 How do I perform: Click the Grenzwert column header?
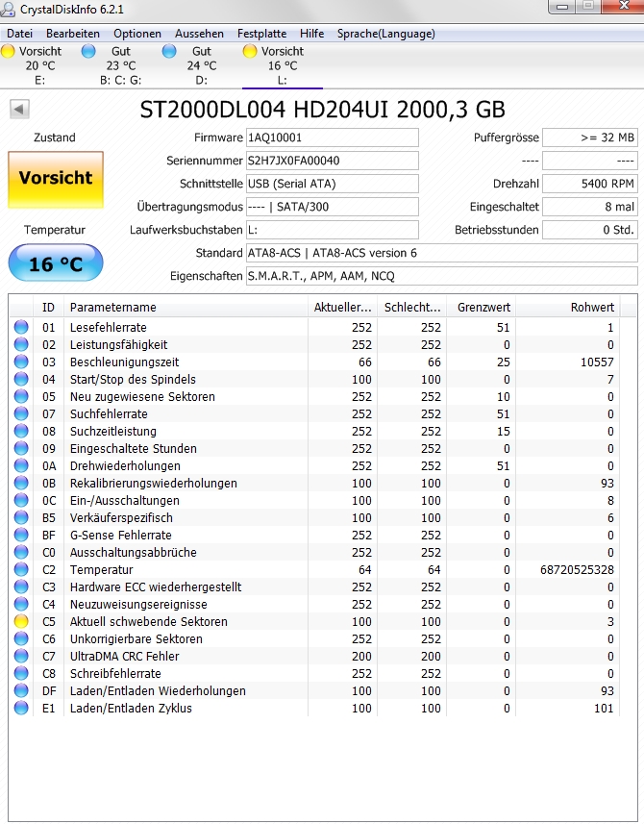tap(482, 308)
